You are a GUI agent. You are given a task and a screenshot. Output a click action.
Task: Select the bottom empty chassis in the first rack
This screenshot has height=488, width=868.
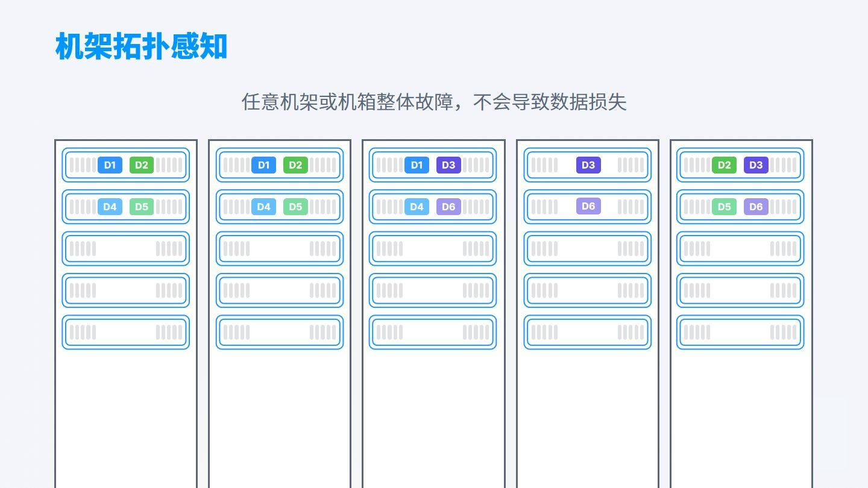[x=125, y=333]
